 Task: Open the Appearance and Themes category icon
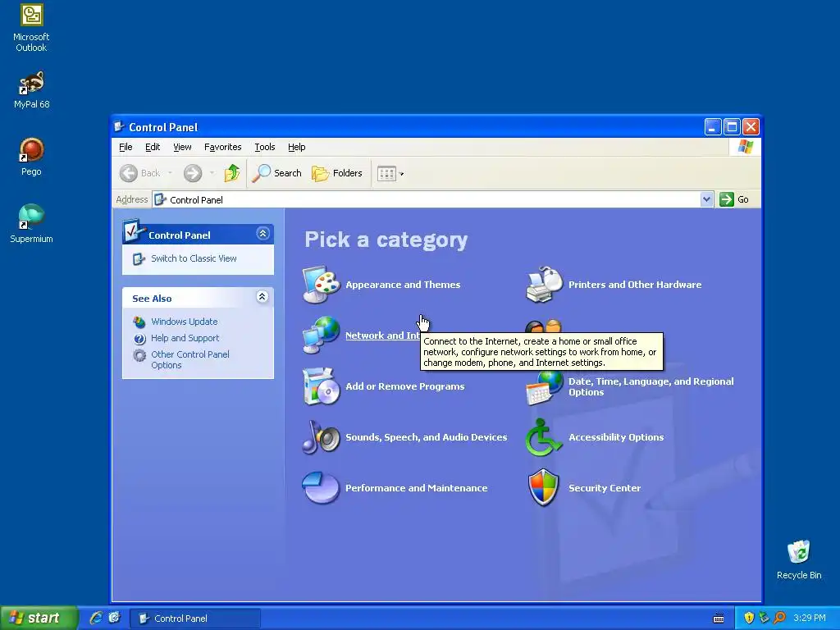pos(321,285)
